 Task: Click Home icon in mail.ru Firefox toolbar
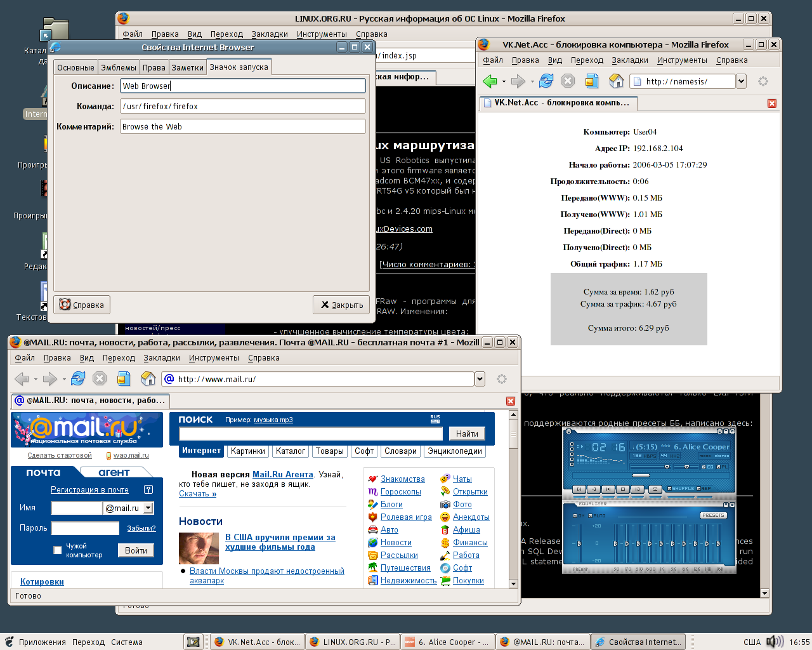pyautogui.click(x=148, y=379)
